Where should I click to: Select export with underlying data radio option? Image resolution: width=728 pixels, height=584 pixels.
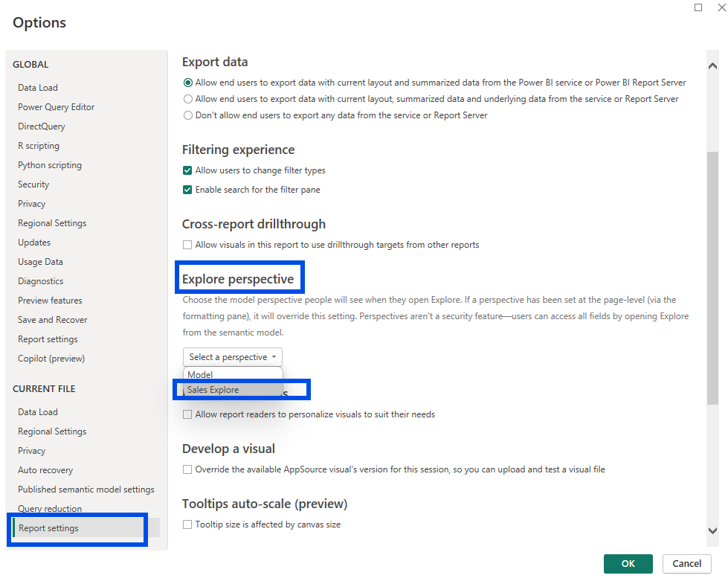pyautogui.click(x=187, y=99)
